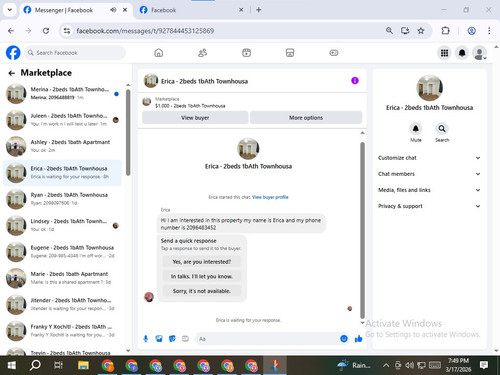Send quick reply "Sorry, it's not available."
Viewport: 500px width, 375px height.
201,291
